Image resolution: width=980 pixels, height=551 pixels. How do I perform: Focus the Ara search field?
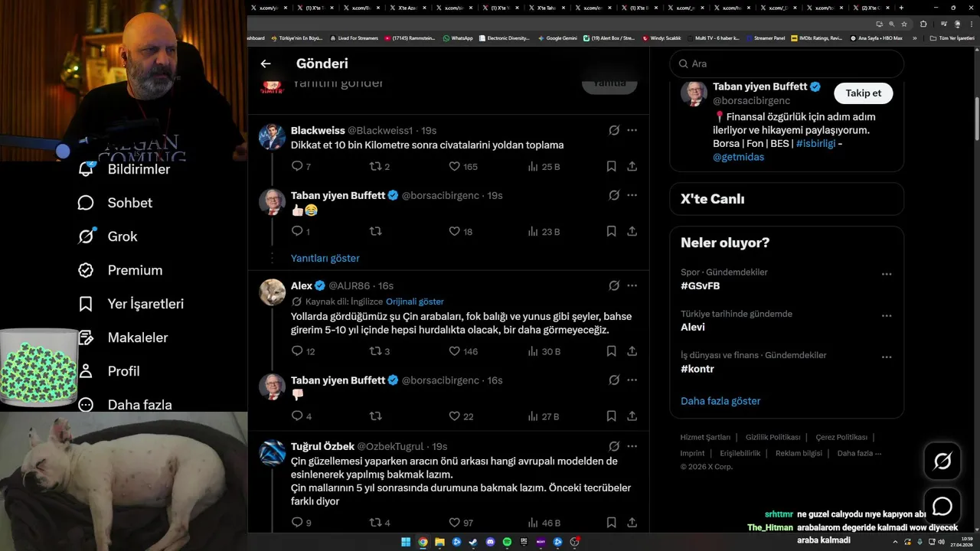click(x=786, y=64)
